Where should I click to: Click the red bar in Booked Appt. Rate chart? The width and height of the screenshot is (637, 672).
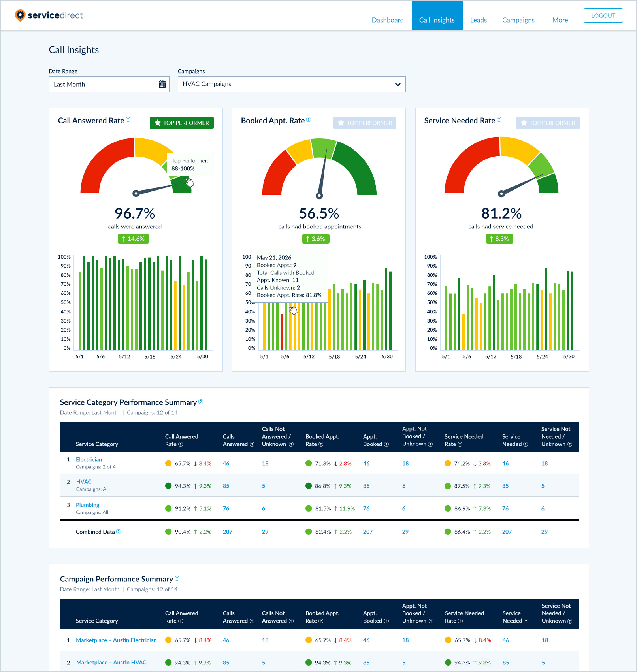pyautogui.click(x=282, y=332)
